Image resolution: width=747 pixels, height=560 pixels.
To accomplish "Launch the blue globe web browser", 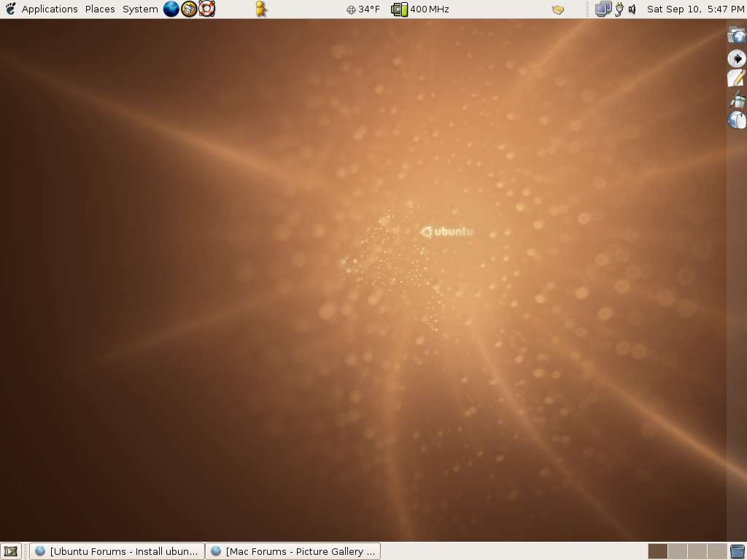I will pos(171,9).
